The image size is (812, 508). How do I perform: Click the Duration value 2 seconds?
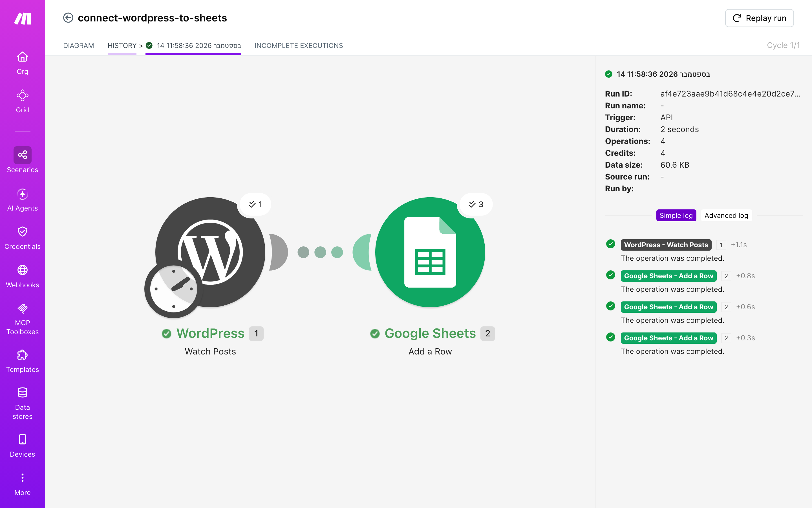679,129
